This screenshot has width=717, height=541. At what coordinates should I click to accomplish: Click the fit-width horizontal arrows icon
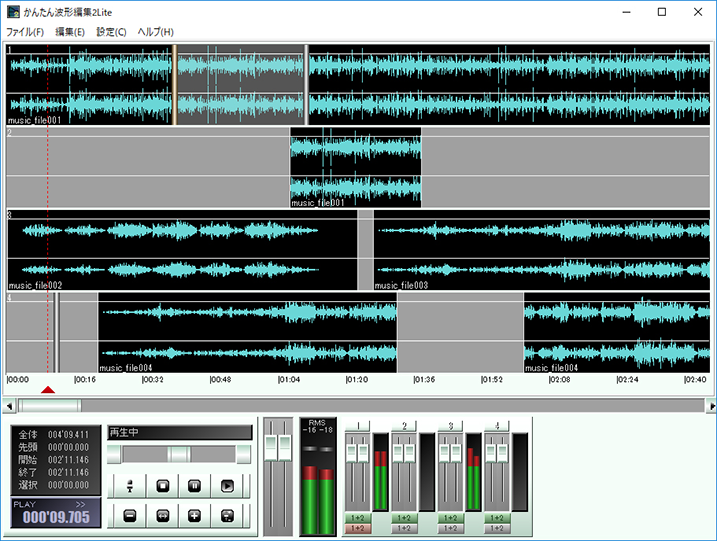162,516
